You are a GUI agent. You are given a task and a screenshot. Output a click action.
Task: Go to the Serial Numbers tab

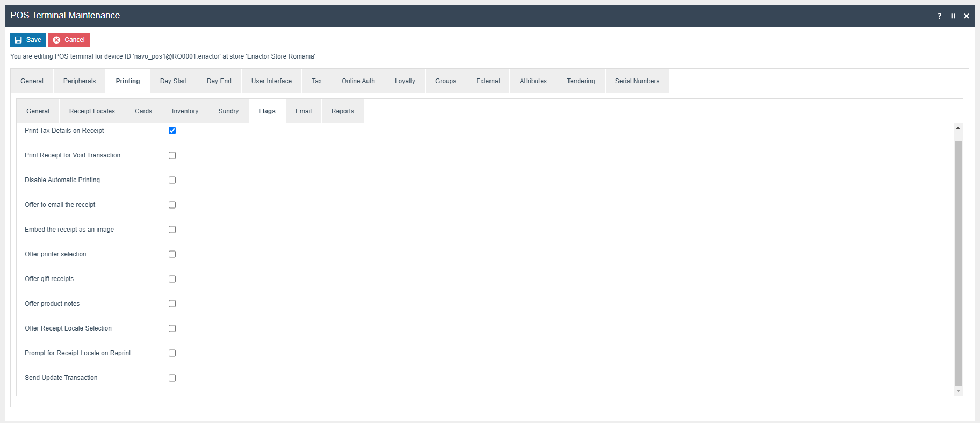coord(637,81)
